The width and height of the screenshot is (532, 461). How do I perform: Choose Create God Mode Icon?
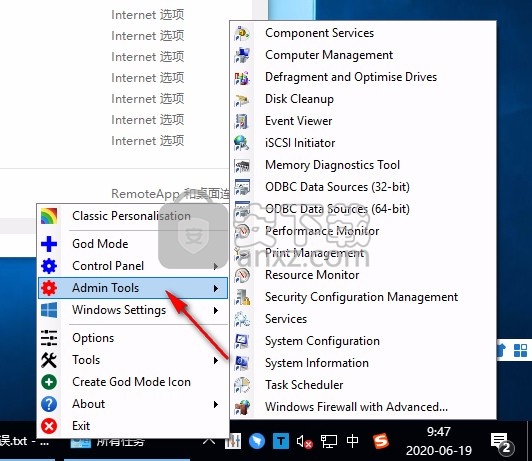(133, 382)
